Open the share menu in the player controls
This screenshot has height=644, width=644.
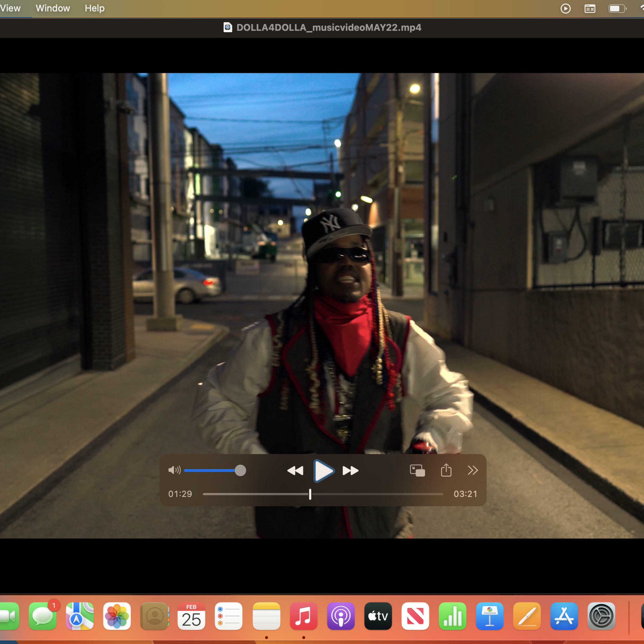446,470
